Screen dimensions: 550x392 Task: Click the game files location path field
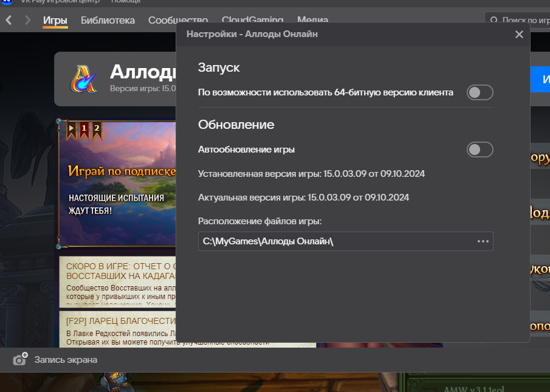pyautogui.click(x=346, y=241)
